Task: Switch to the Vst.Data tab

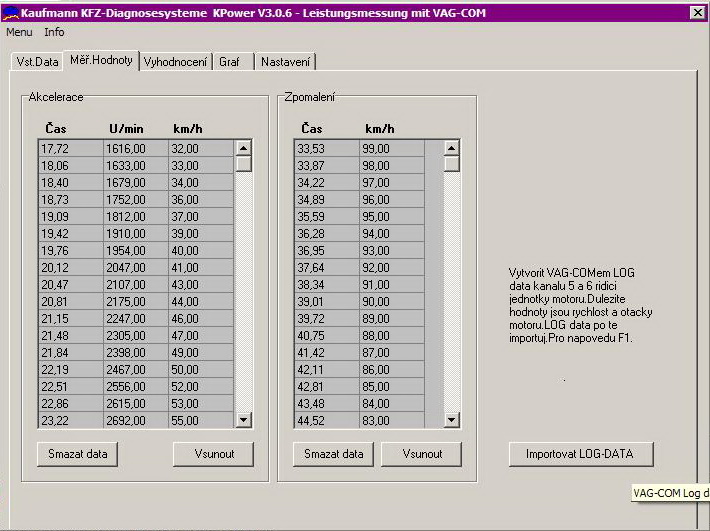Action: [x=37, y=62]
